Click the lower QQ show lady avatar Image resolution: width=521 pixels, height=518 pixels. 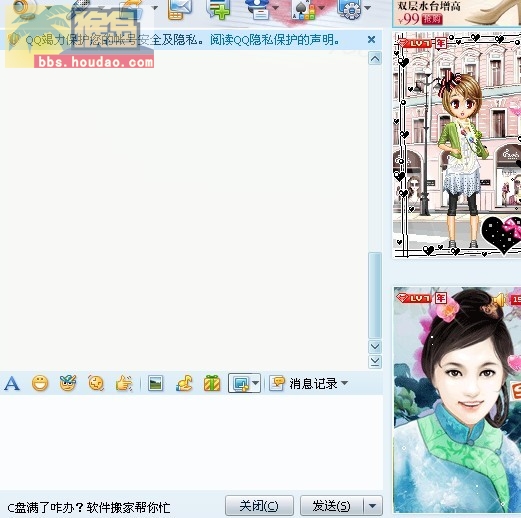pyautogui.click(x=457, y=400)
